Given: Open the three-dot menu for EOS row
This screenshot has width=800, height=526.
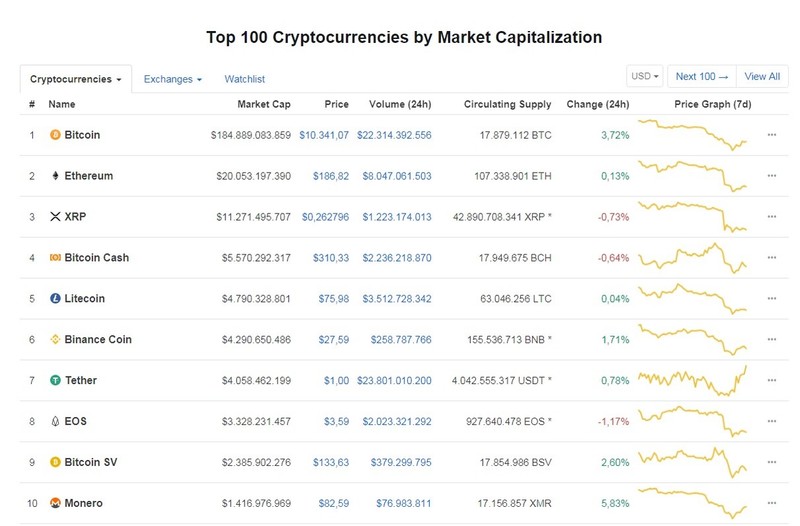Looking at the screenshot, I should click(772, 421).
